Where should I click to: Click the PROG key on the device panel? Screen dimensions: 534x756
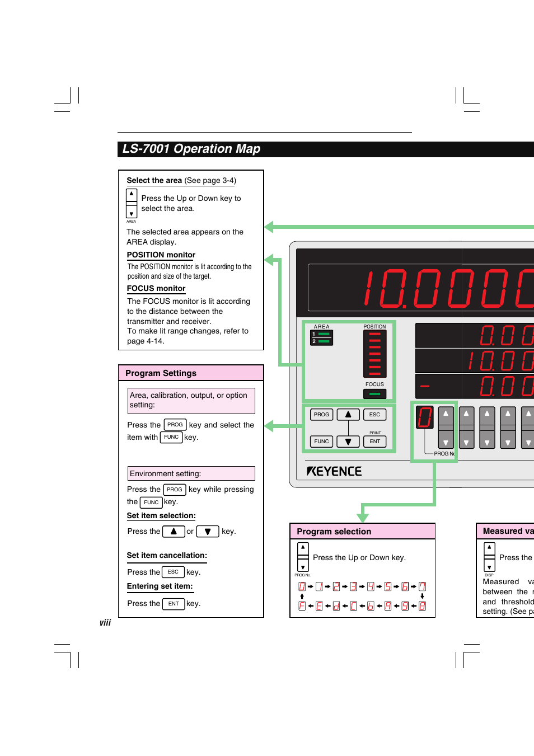coord(321,415)
